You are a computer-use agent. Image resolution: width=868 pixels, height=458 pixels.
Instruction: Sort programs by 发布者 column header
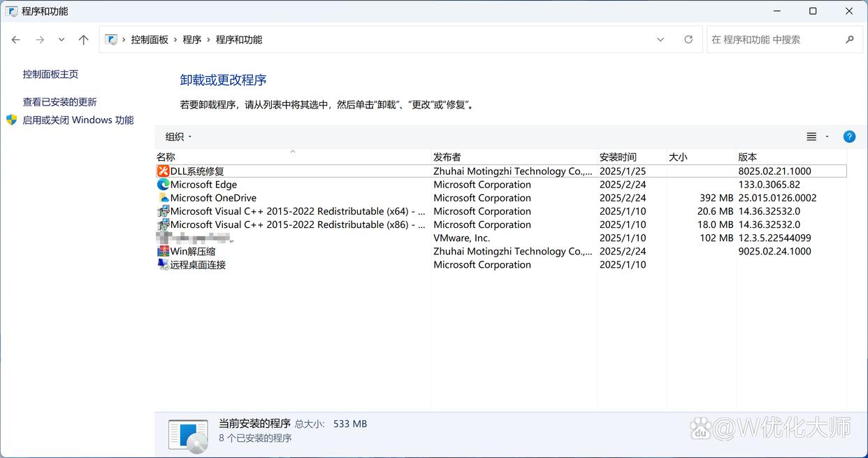pyautogui.click(x=447, y=157)
